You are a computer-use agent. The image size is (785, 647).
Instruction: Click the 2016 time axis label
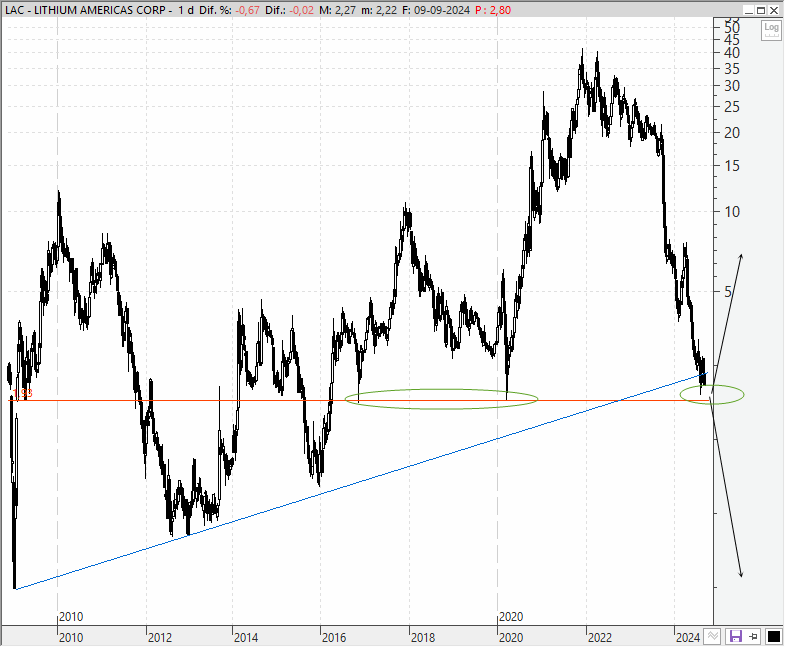pos(334,637)
